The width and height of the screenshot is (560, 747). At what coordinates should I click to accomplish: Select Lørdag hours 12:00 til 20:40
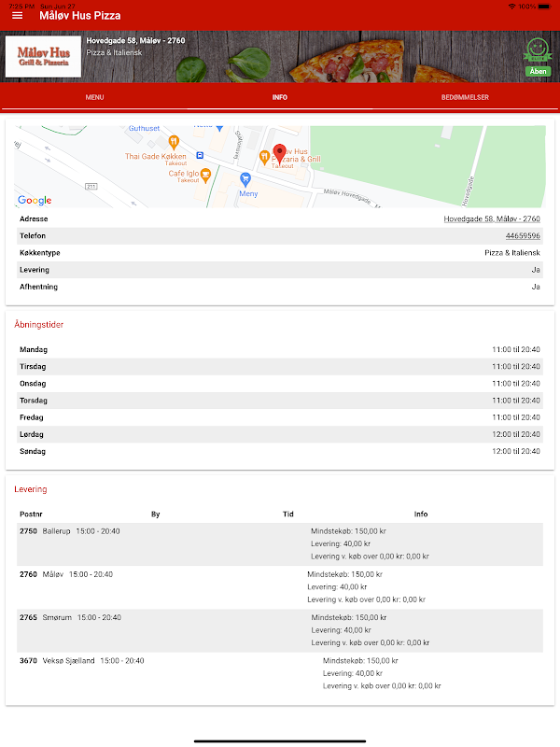click(x=516, y=434)
